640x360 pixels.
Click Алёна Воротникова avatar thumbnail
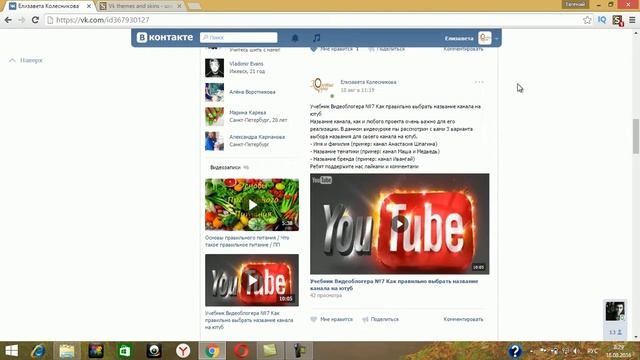click(x=214, y=92)
